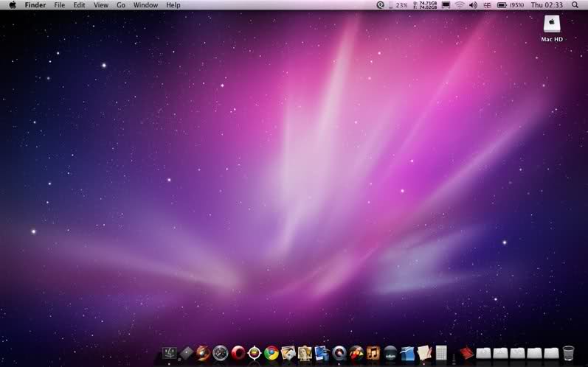Launch Firefox from the Dock

click(x=203, y=353)
